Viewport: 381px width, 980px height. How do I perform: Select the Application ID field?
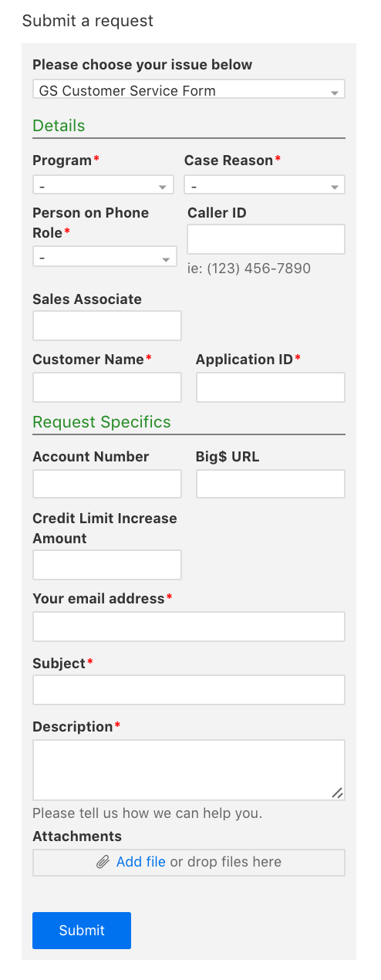tap(271, 387)
